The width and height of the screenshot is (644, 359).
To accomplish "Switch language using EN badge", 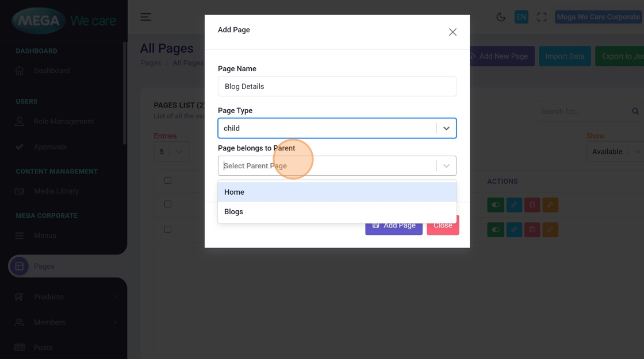I will point(521,17).
